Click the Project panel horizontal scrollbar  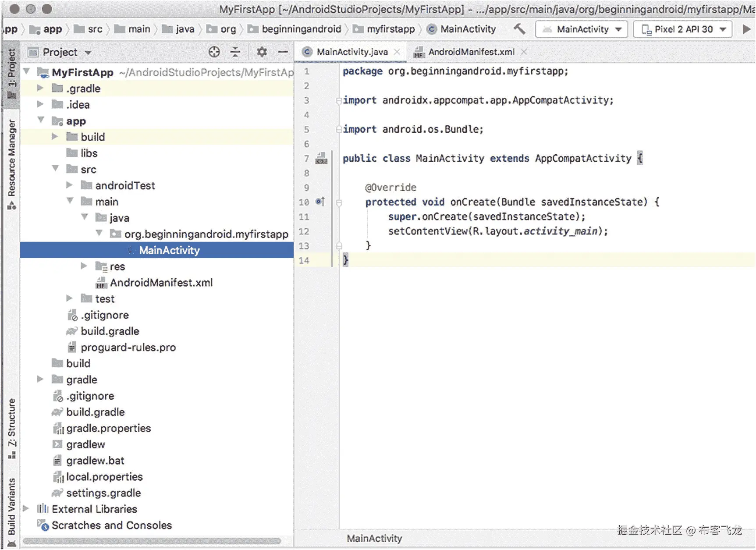(x=152, y=541)
